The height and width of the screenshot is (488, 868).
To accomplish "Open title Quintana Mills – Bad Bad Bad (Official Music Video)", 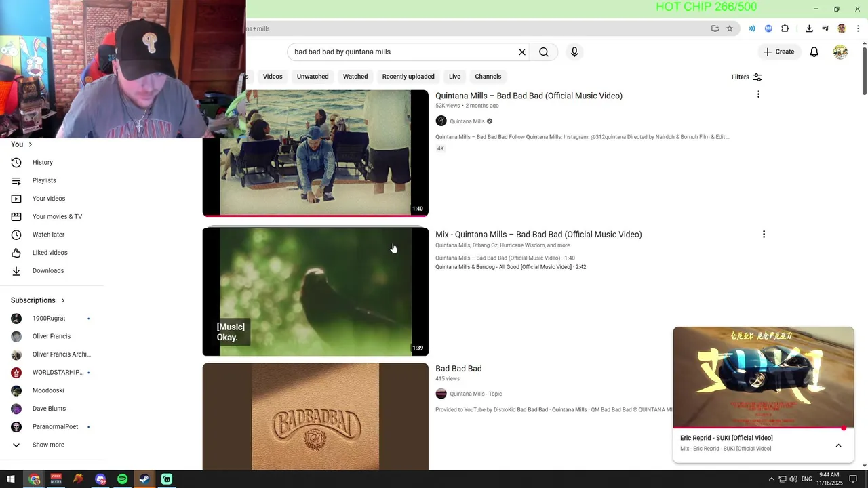I will pos(529,96).
